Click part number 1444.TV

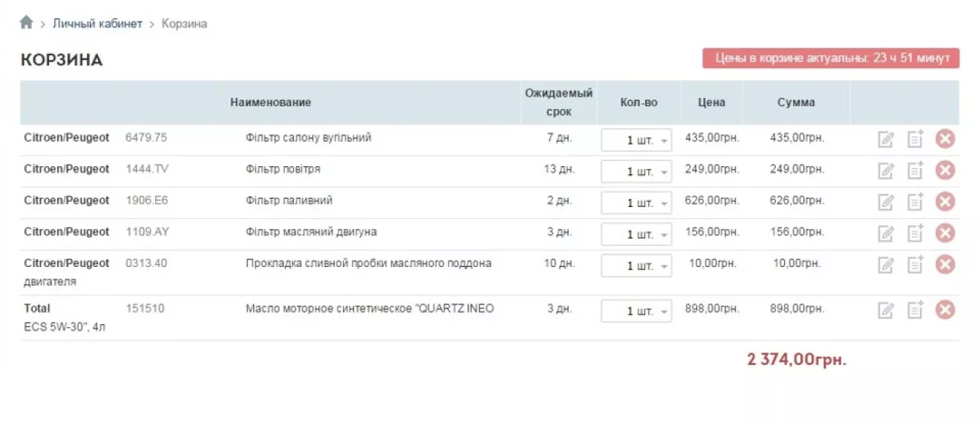tap(147, 169)
